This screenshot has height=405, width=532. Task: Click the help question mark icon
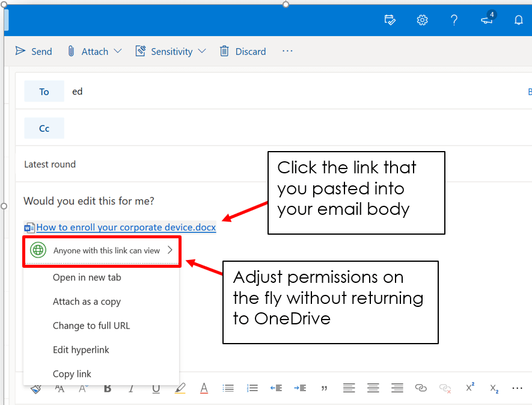tap(454, 20)
